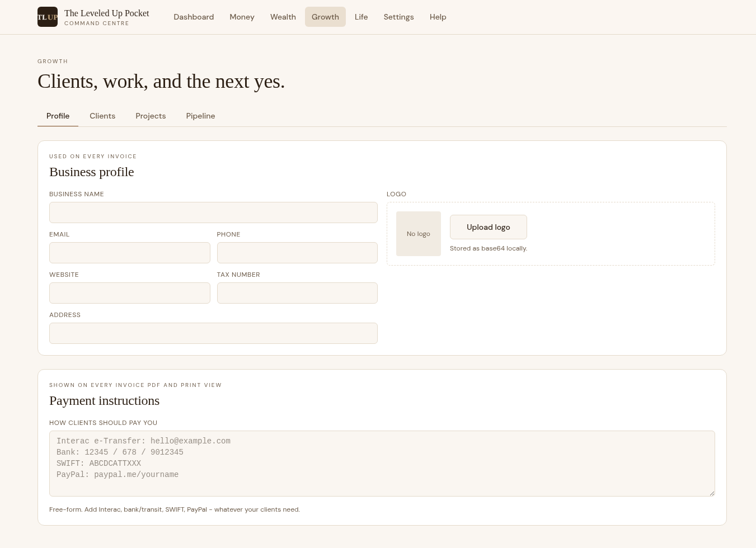Focus the Phone input field
756x548 pixels.
click(x=297, y=253)
